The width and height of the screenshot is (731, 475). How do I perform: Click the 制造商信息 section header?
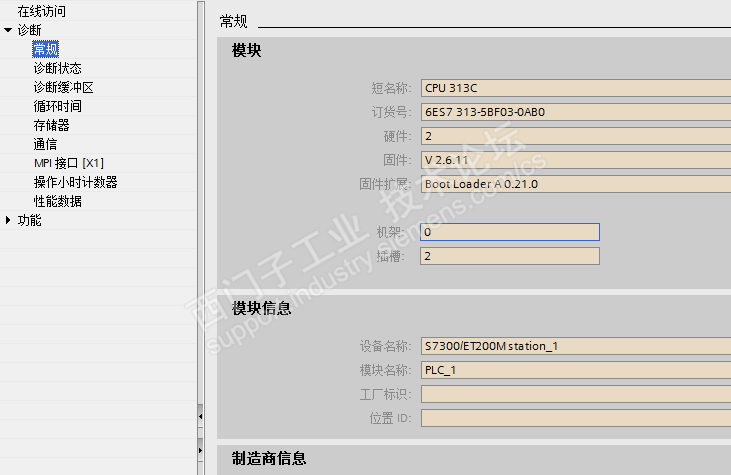click(269, 459)
